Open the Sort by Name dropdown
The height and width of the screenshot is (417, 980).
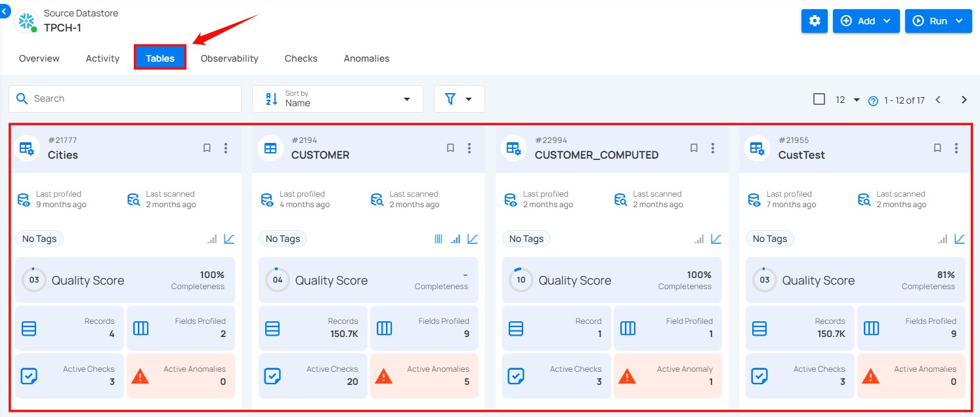tap(337, 99)
